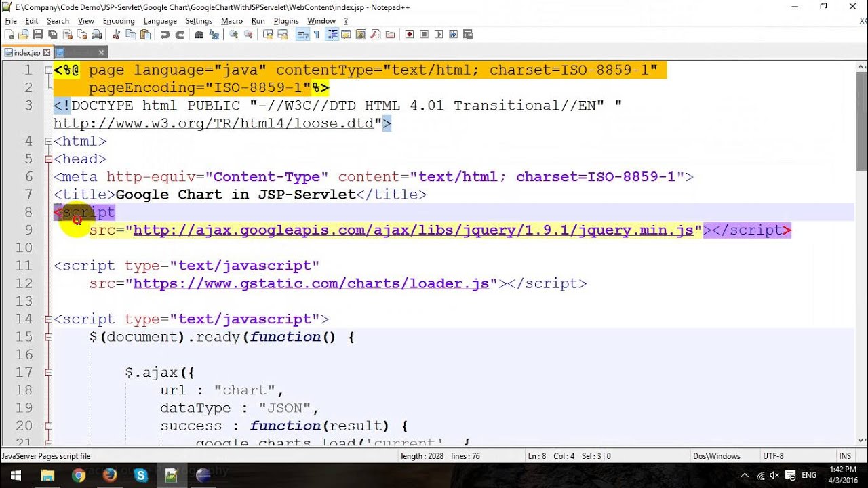The width and height of the screenshot is (868, 488).
Task: Toggle Show Indent Guide toolbar button
Action: (332, 35)
